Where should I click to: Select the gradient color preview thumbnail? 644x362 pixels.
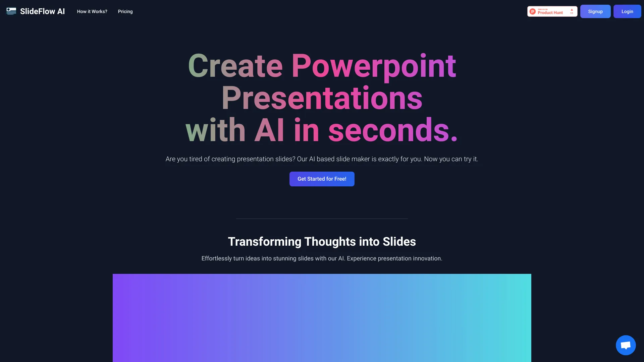click(322, 318)
